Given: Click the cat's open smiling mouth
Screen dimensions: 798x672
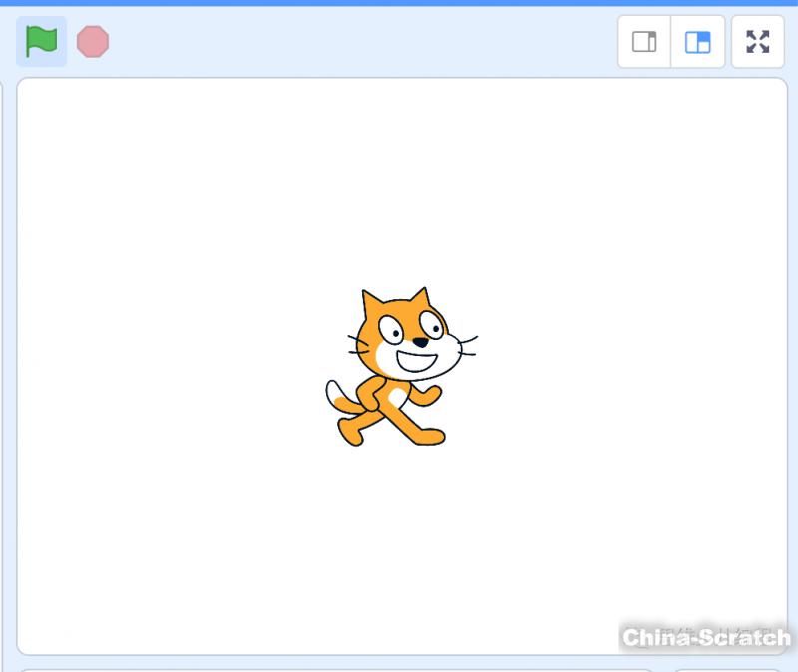Looking at the screenshot, I should coord(419,360).
